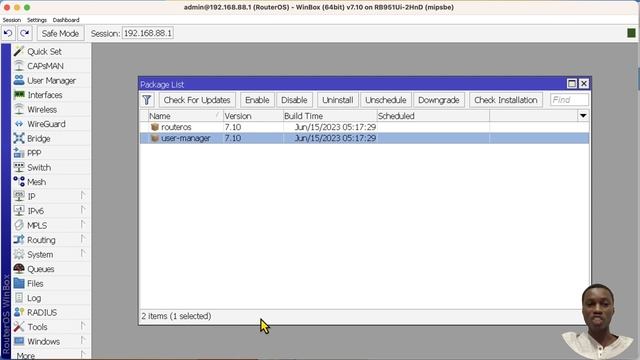Image resolution: width=640 pixels, height=360 pixels.
Task: Close the Package List window
Action: click(x=584, y=84)
